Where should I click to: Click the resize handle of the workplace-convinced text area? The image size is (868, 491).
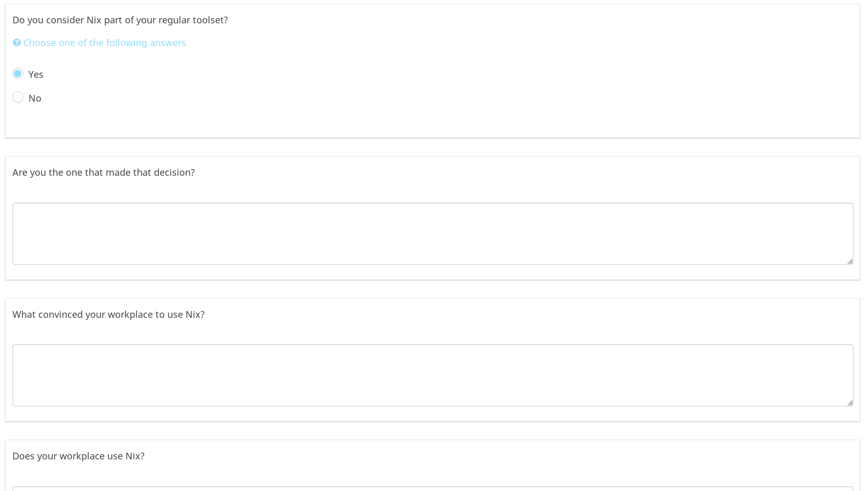tap(849, 403)
